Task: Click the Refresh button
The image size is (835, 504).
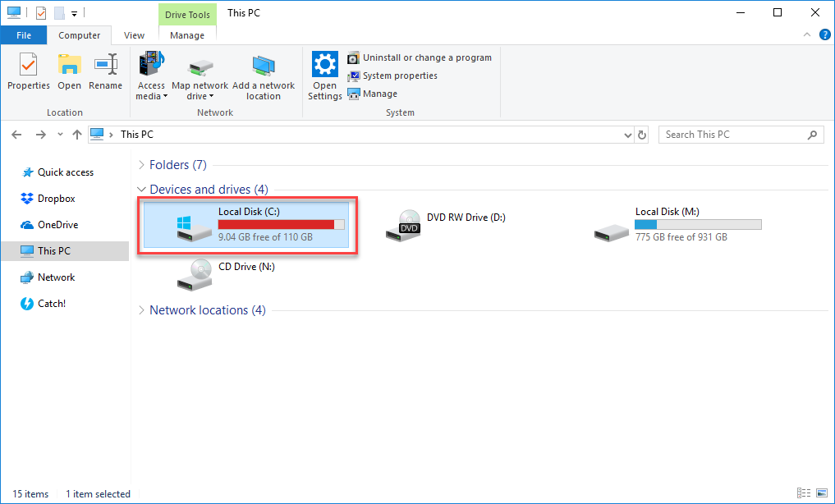Action: click(642, 135)
